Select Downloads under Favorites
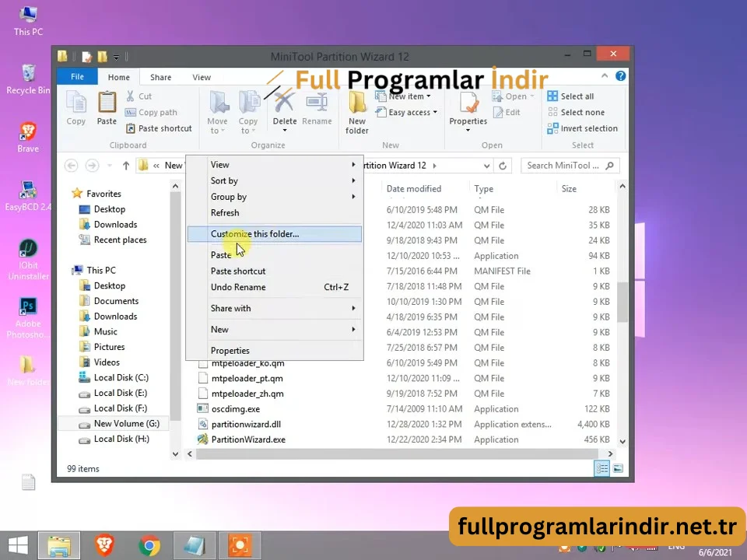747x560 pixels. click(x=115, y=225)
